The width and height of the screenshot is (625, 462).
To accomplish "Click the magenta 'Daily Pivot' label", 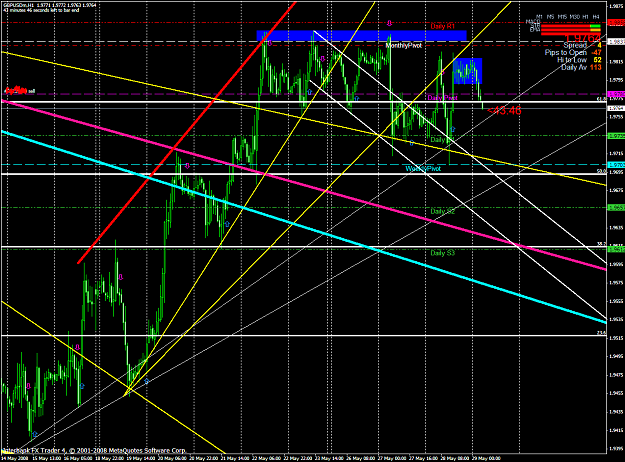I will pyautogui.click(x=442, y=98).
